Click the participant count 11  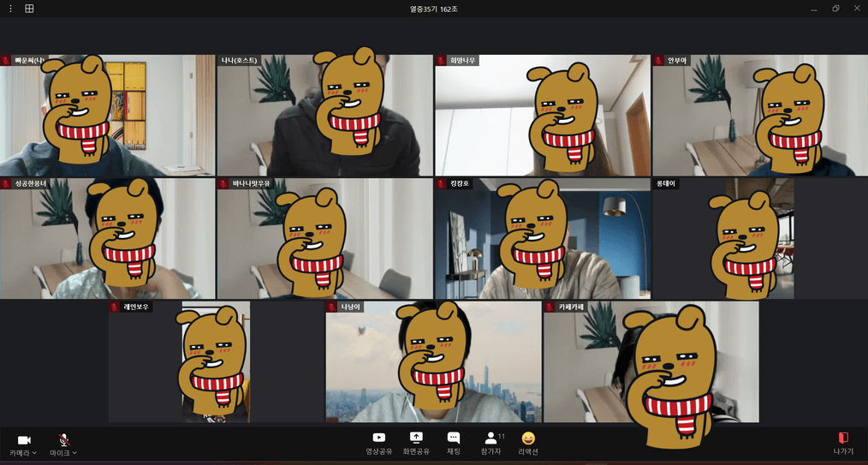502,436
